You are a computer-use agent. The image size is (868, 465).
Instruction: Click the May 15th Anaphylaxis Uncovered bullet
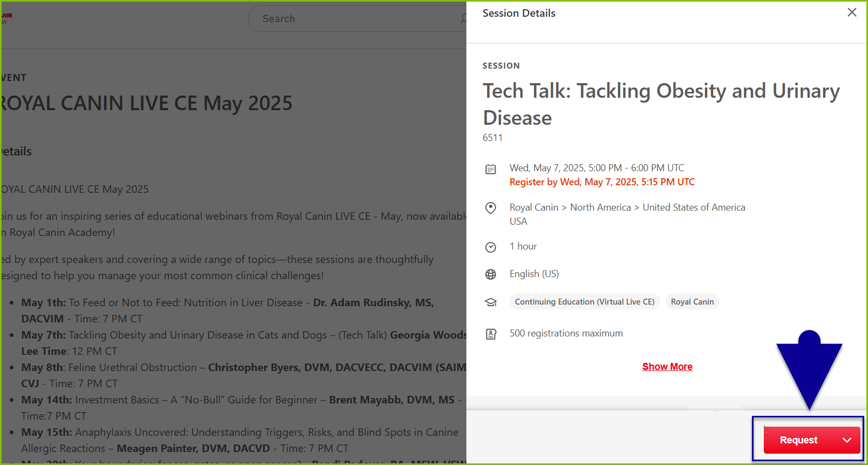tap(240, 440)
